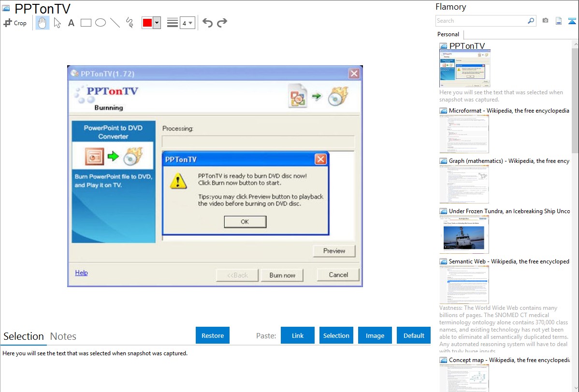This screenshot has height=392, width=579.
Task: Open Microformat Wikipedia snapshot thumbnail
Action: [x=464, y=134]
